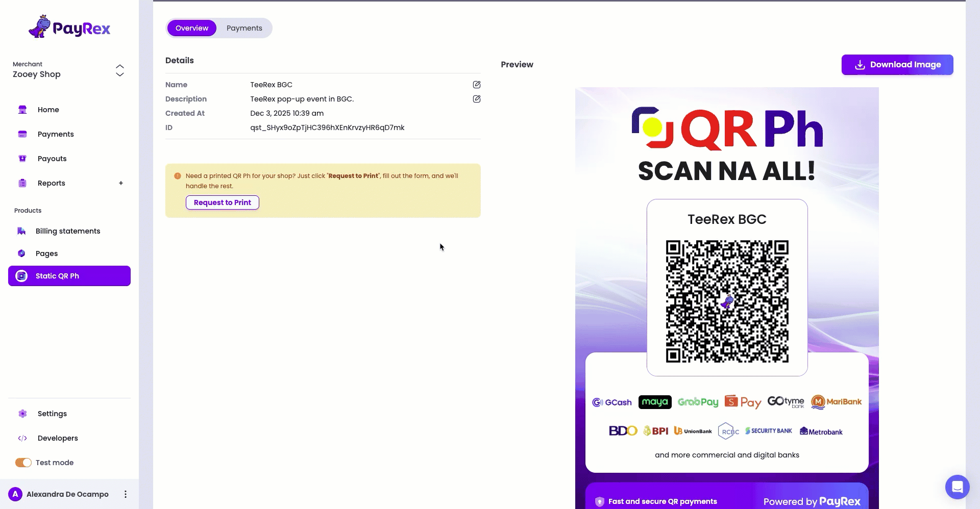Open Settings via the gear icon
Viewport: 980px width, 509px height.
(22, 414)
